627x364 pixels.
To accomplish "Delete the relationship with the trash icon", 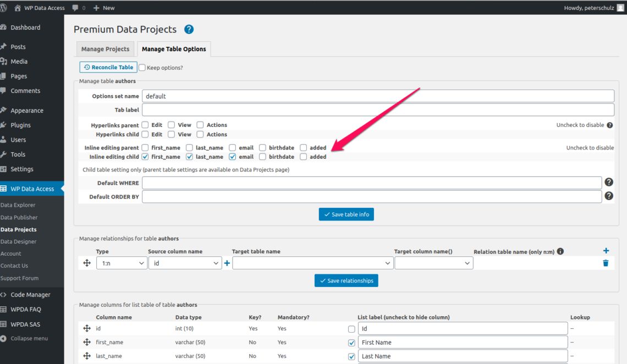I will (x=606, y=263).
